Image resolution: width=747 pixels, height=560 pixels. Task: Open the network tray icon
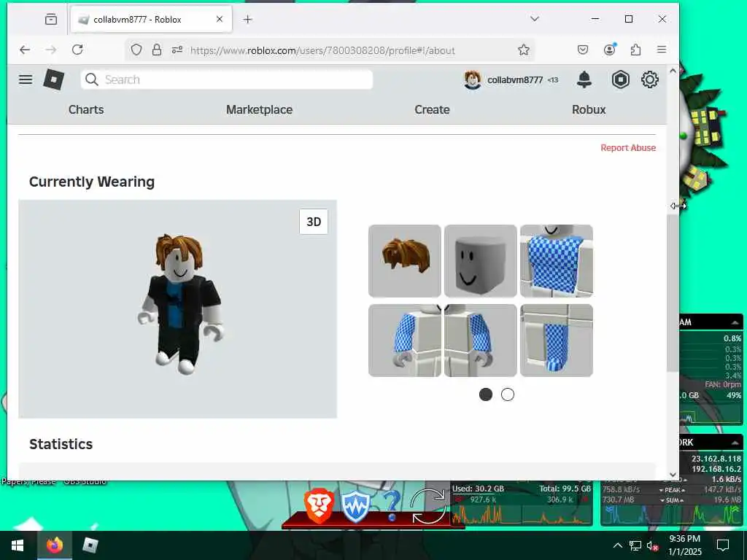coord(635,545)
